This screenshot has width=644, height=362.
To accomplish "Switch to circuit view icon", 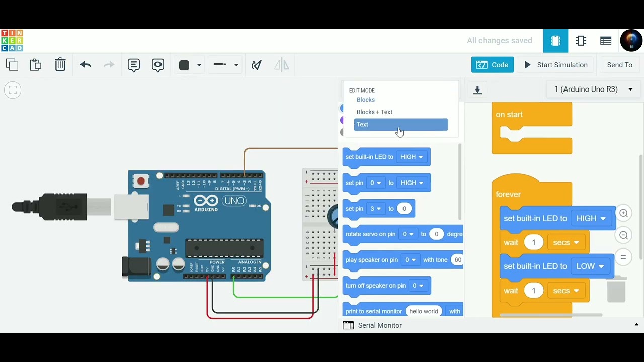I will [555, 41].
